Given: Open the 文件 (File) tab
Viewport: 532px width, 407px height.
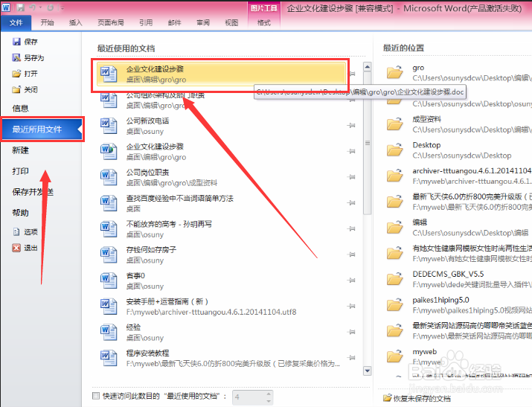Looking at the screenshot, I should pyautogui.click(x=16, y=23).
